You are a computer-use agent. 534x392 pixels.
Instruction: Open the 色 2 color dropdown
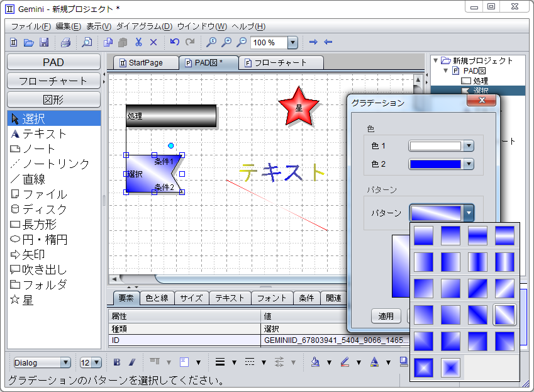[469, 164]
